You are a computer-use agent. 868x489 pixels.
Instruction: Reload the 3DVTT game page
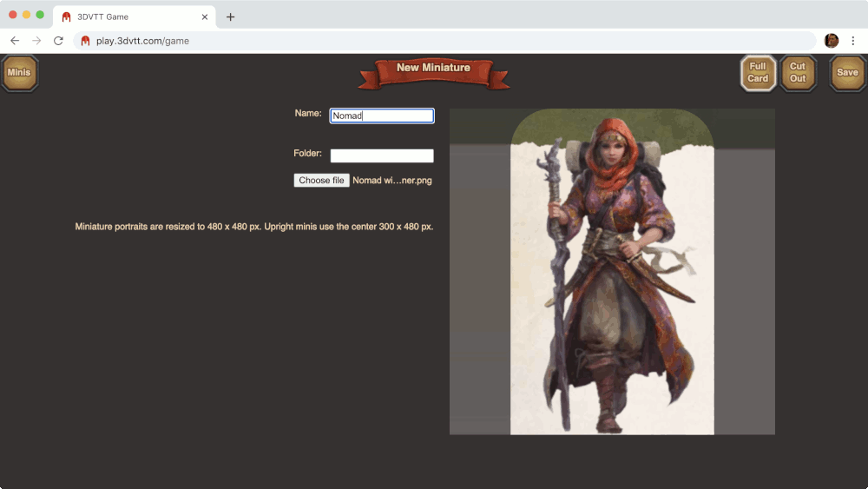[58, 41]
